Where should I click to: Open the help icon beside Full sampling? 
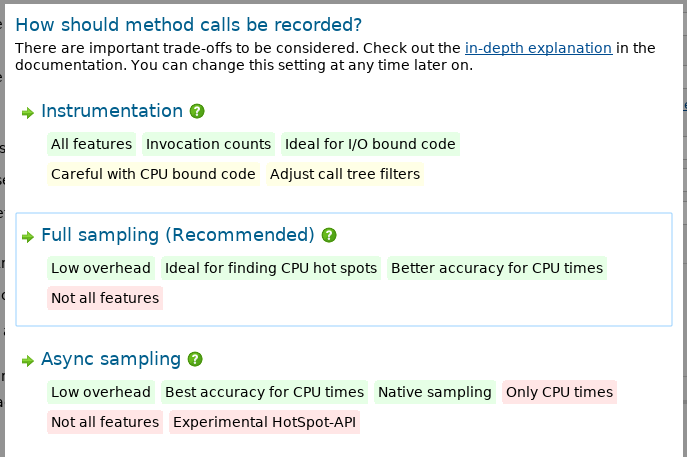tap(329, 235)
